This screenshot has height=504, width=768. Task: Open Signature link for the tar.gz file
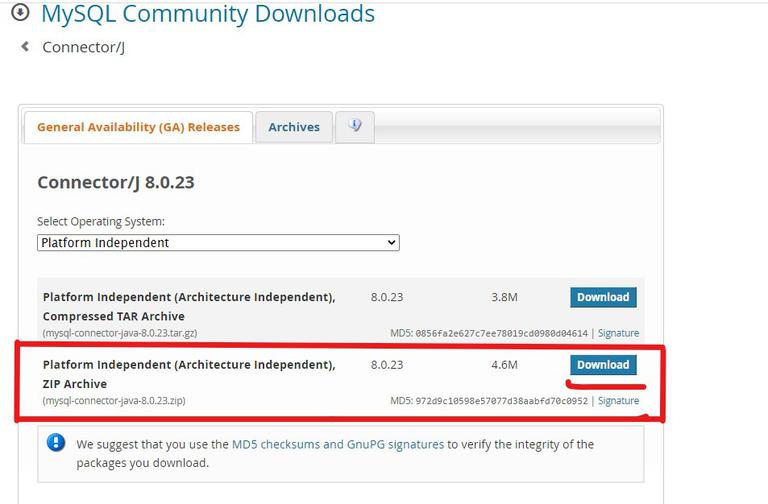coord(619,333)
